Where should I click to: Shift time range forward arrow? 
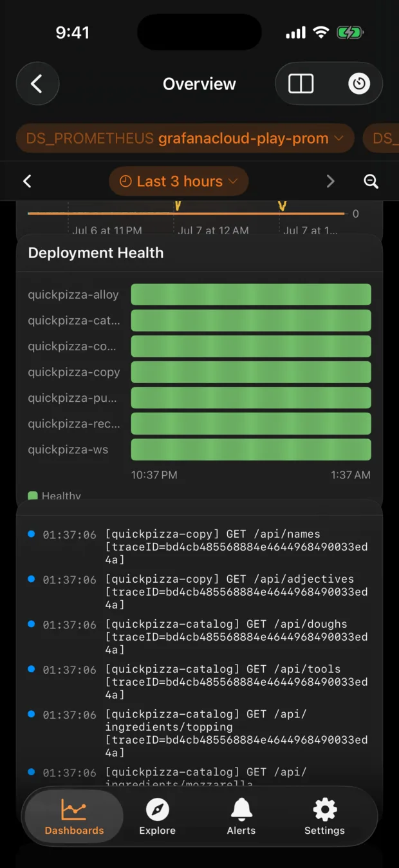tap(331, 182)
